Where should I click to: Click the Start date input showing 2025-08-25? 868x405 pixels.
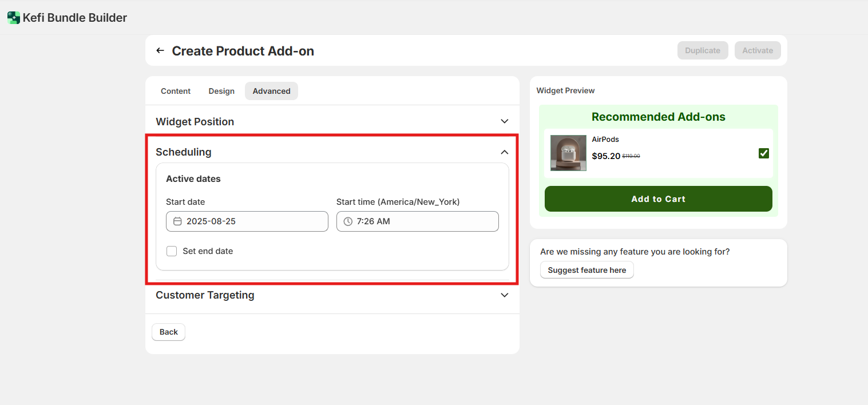click(x=252, y=221)
